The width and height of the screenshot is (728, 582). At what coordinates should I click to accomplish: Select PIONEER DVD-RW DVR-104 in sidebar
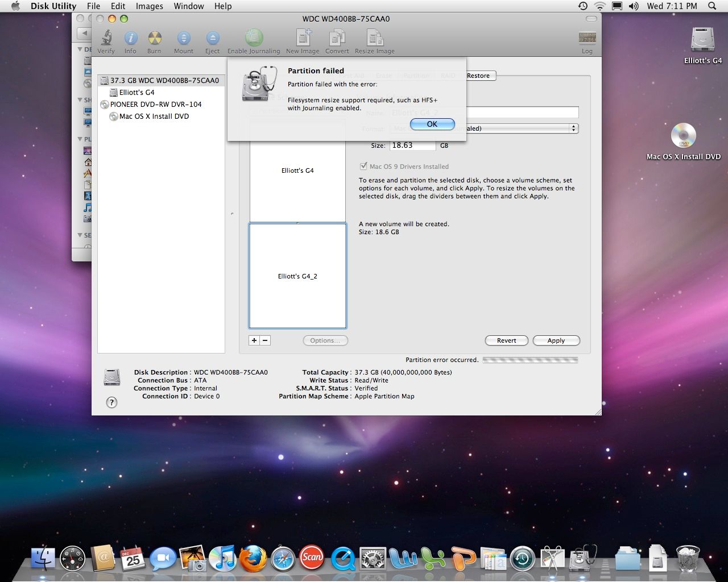tap(162, 105)
